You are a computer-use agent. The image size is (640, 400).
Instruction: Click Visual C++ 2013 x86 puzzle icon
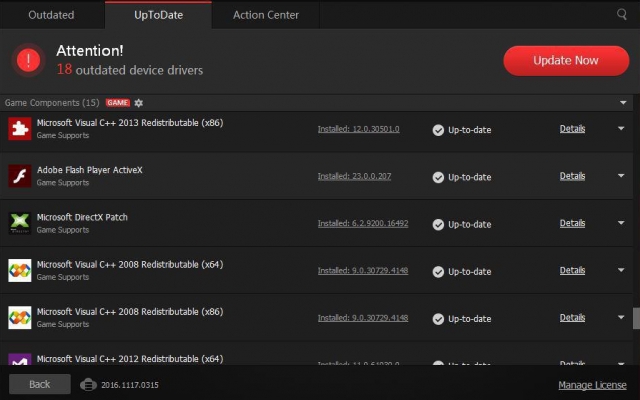20,129
